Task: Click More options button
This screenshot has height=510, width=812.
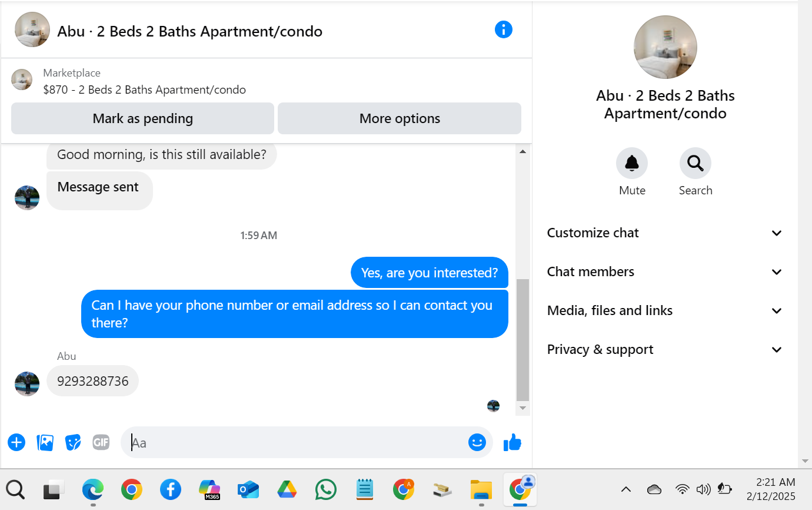Action: (x=400, y=118)
